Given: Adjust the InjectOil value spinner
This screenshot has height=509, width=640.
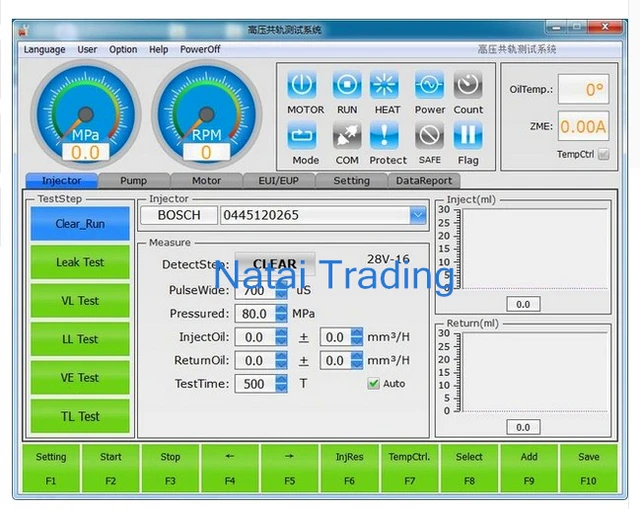Looking at the screenshot, I should [281, 337].
